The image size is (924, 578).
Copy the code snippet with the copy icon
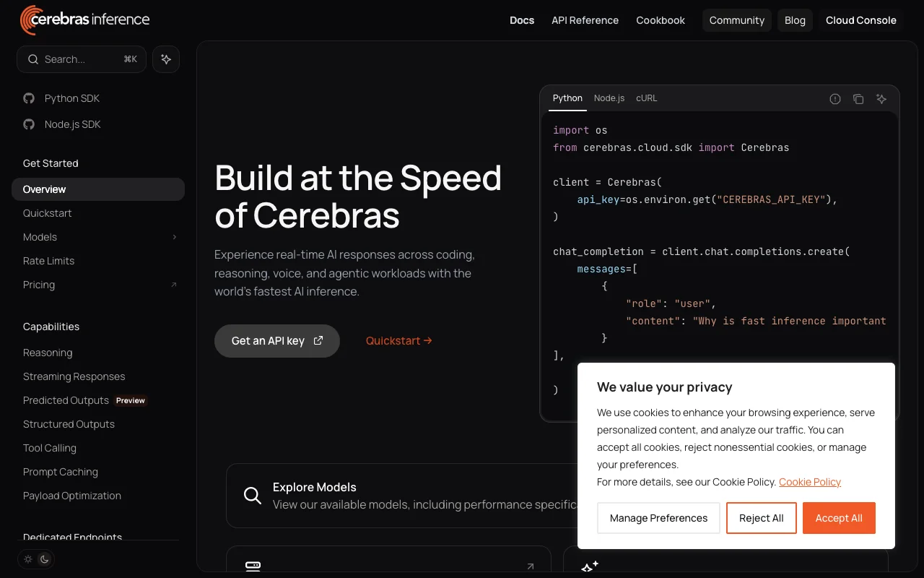pyautogui.click(x=858, y=99)
